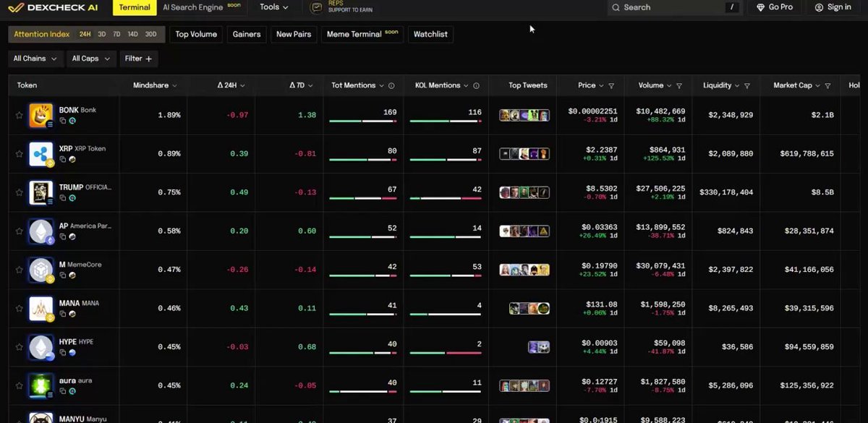Screen dimensions: 868x423
Task: Star the MANA token row
Action: 20,308
